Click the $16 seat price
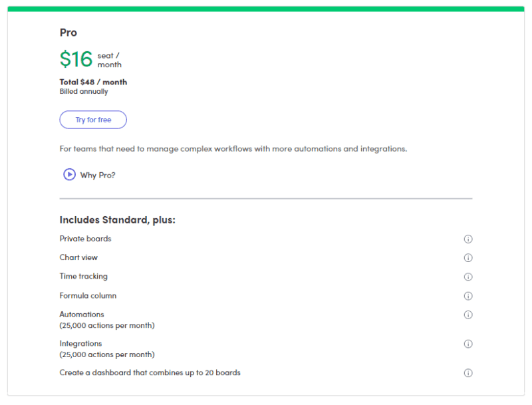Image resolution: width=532 pixels, height=405 pixels. [76, 59]
